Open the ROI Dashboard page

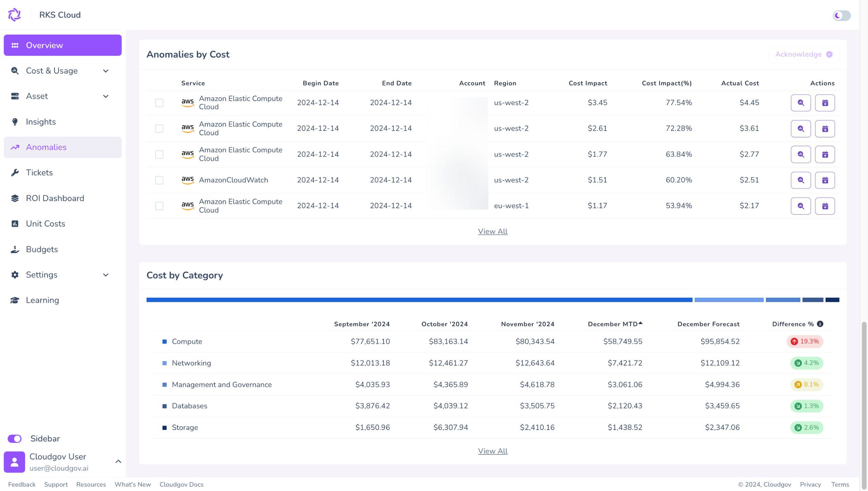55,198
